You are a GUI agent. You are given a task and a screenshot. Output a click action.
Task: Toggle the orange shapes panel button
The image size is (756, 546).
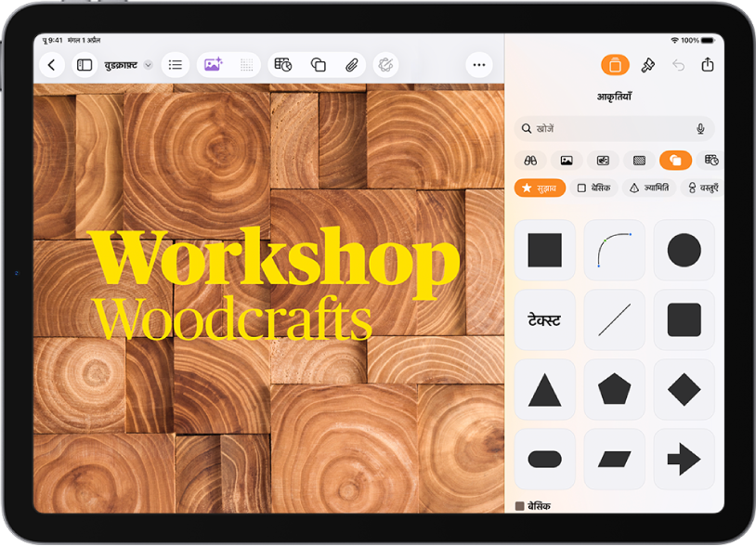615,65
